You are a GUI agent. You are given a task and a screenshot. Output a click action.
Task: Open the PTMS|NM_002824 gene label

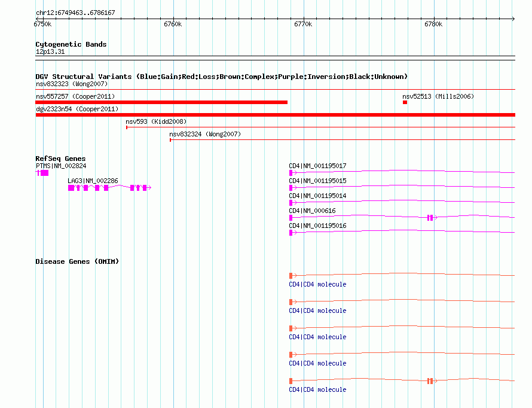pyautogui.click(x=61, y=166)
